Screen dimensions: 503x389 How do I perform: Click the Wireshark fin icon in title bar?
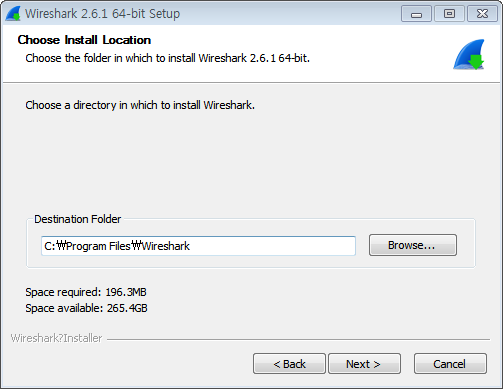coord(13,14)
